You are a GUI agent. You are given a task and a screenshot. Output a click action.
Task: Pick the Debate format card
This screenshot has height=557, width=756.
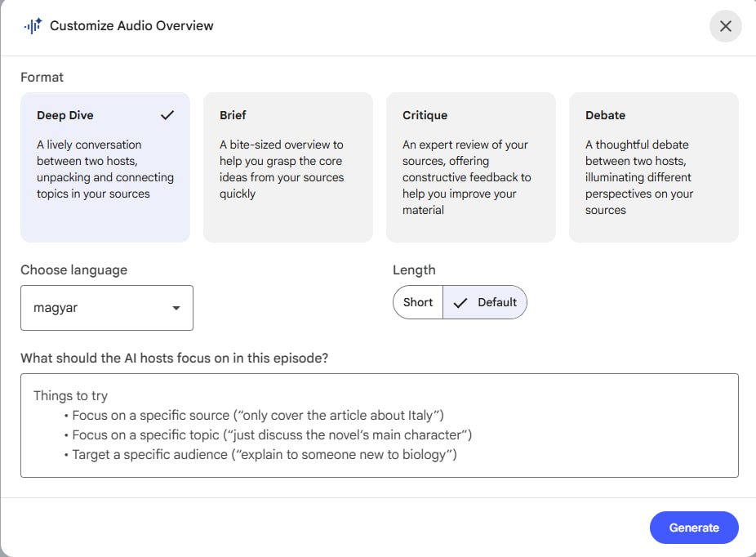pyautogui.click(x=653, y=167)
